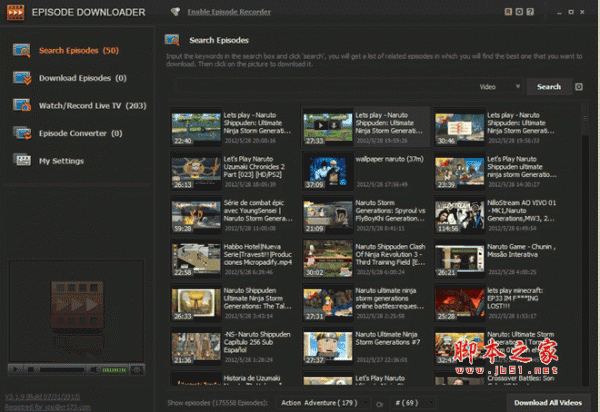Screen dimensions: 600x412
Task: Click the version number link
Action: click(x=42, y=397)
